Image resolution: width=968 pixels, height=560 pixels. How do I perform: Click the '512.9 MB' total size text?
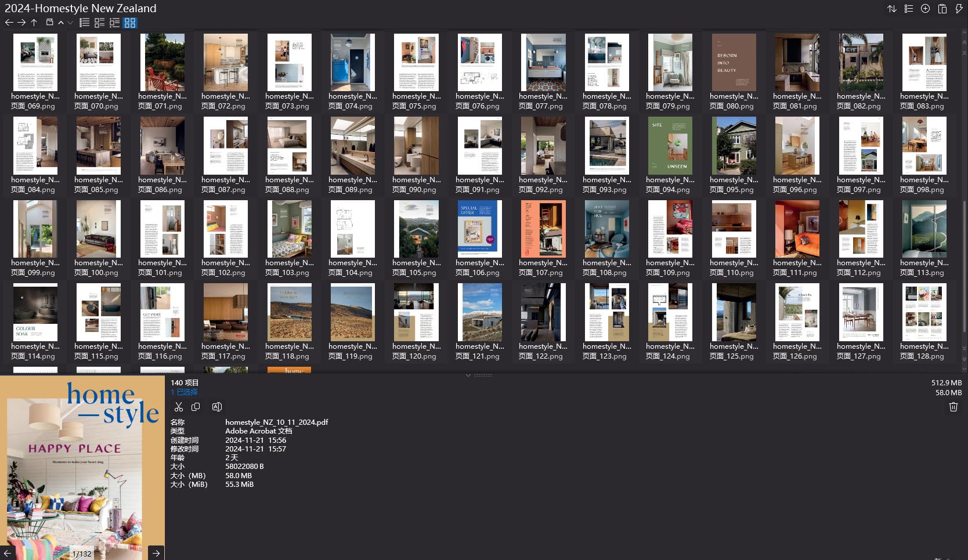(947, 383)
